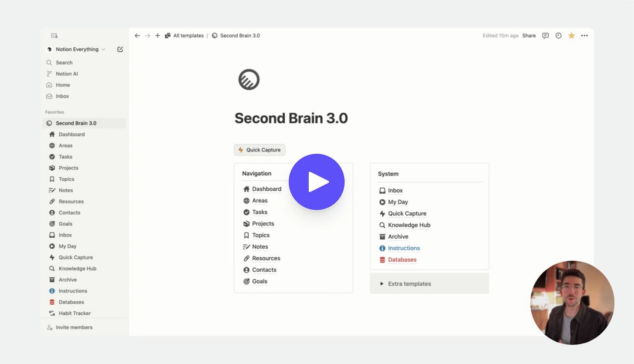Viewport: 634px width, 364px height.
Task: Click the Second Brain 3.0 page title
Action: coord(291,118)
